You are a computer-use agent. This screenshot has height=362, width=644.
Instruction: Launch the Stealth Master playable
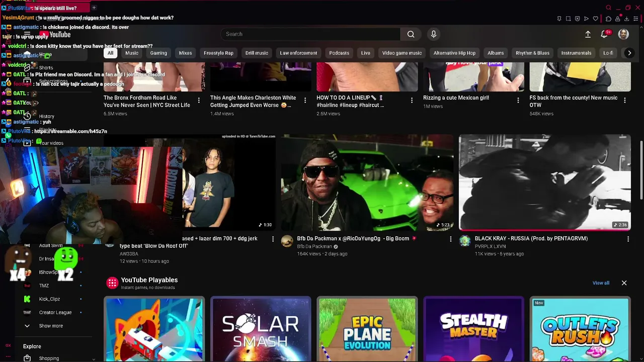(x=473, y=329)
